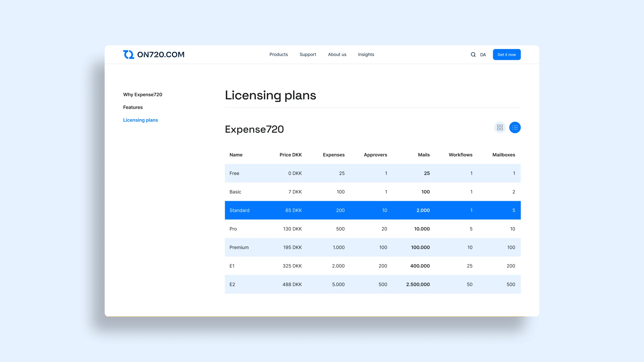This screenshot has height=362, width=644.
Task: Click the ON720.COM brand text
Action: (x=161, y=55)
